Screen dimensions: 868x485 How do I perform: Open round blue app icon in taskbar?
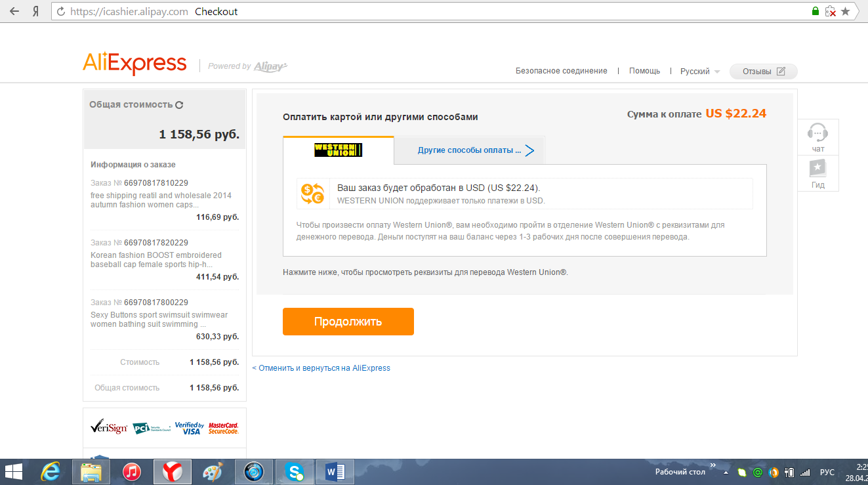pyautogui.click(x=253, y=471)
